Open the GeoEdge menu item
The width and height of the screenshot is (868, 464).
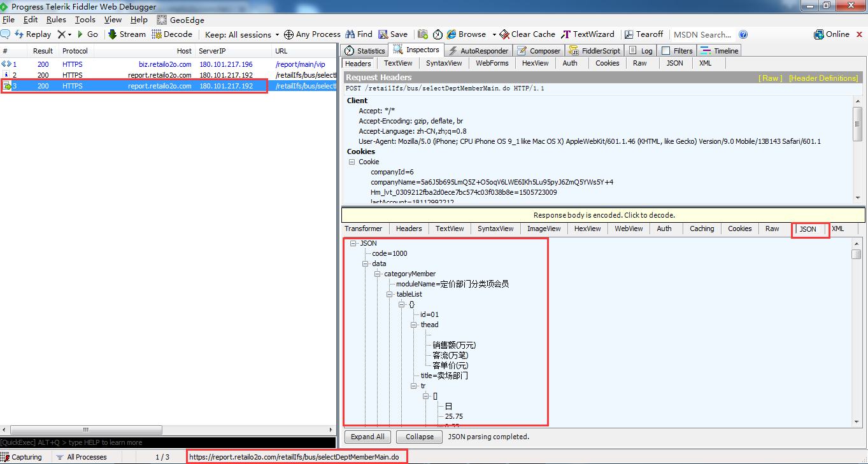point(180,20)
